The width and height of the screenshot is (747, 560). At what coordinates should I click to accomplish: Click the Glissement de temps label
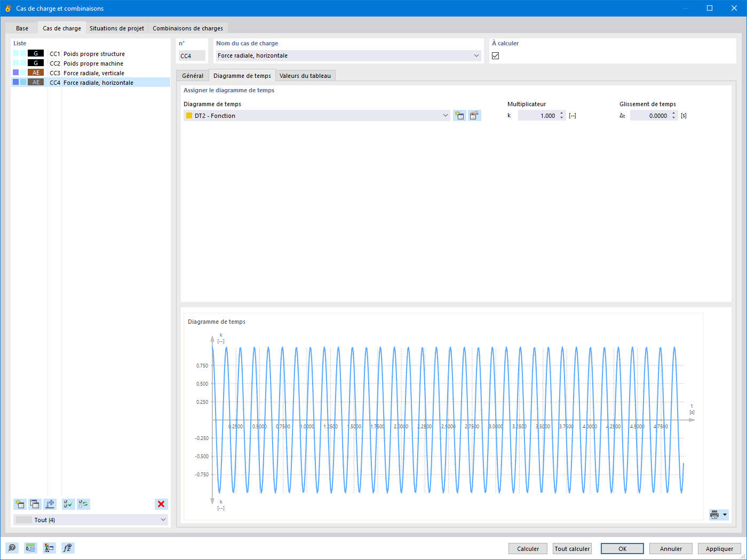pyautogui.click(x=648, y=104)
